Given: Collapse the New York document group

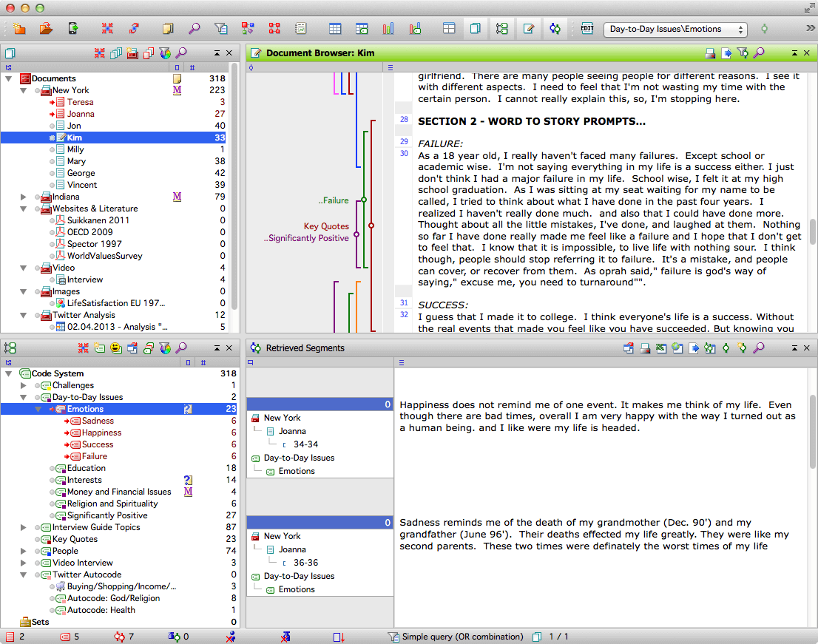Looking at the screenshot, I should click(23, 90).
